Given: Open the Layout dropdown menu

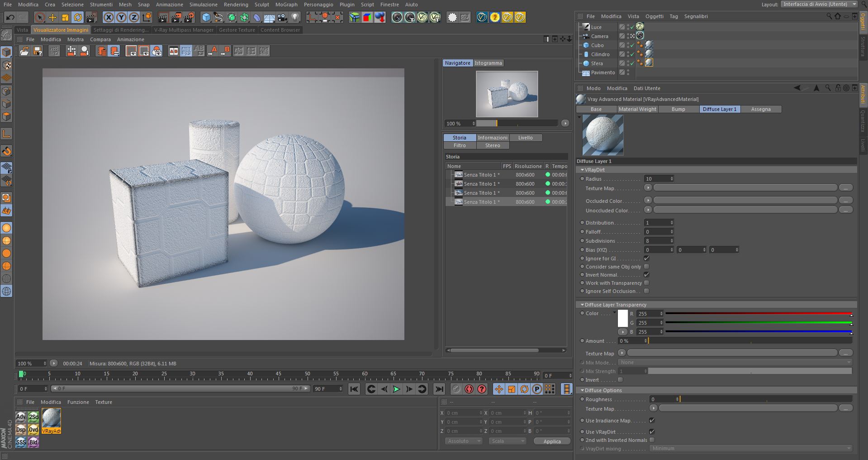Looking at the screenshot, I should [819, 4].
